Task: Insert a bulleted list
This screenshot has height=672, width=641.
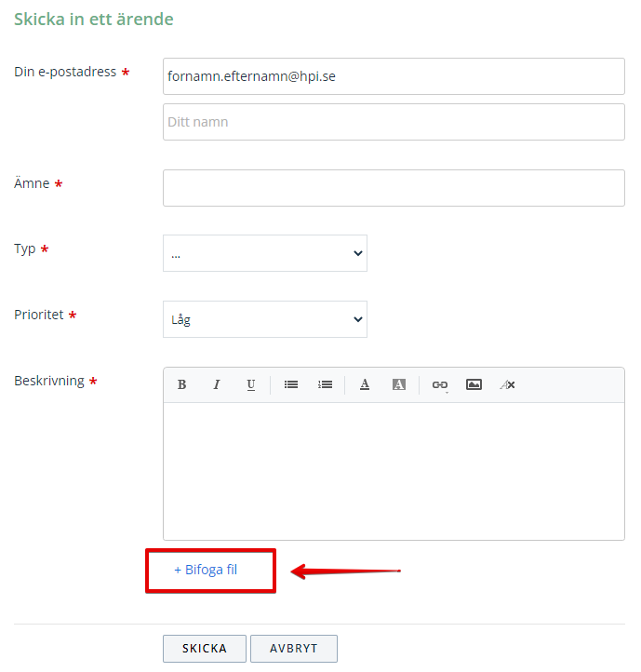Action: point(291,384)
